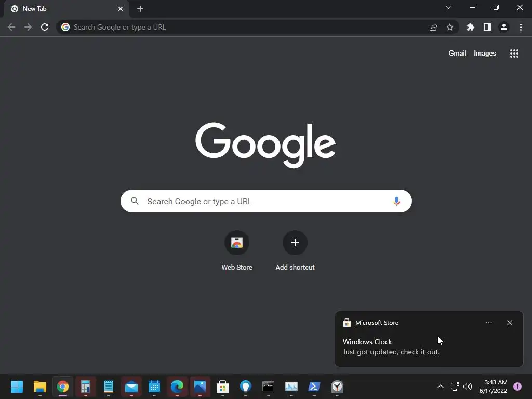Open Microsoft Edge from the taskbar
Viewport: 532px width, 399px height.
[x=177, y=387]
